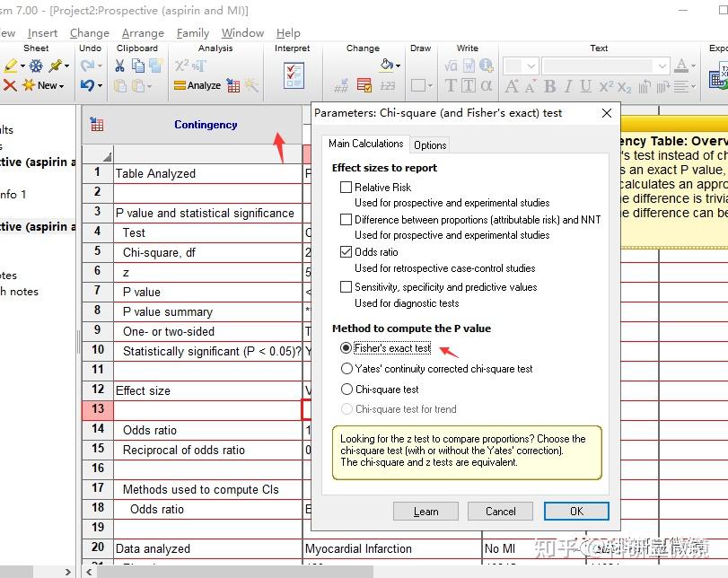The image size is (728, 578).
Task: Click the New sheet star icon
Action: click(x=29, y=85)
